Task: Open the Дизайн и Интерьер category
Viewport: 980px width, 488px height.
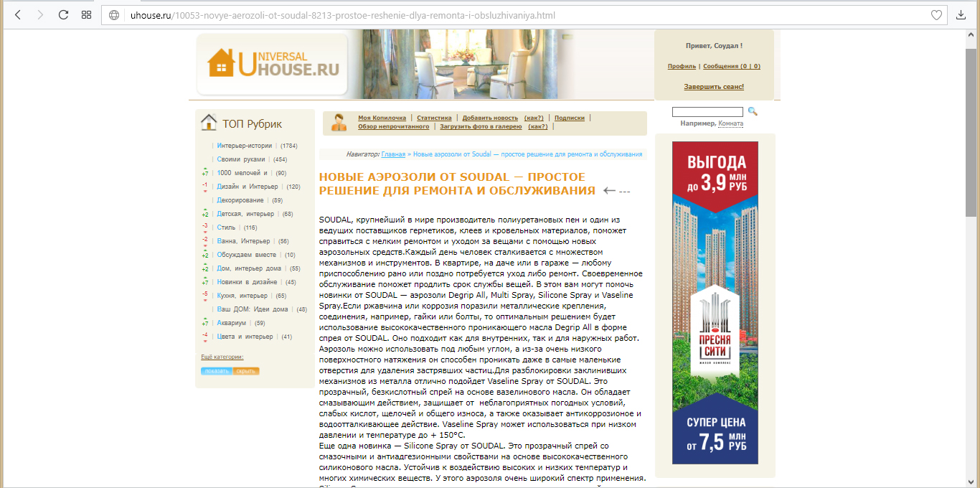Action: pyautogui.click(x=248, y=187)
